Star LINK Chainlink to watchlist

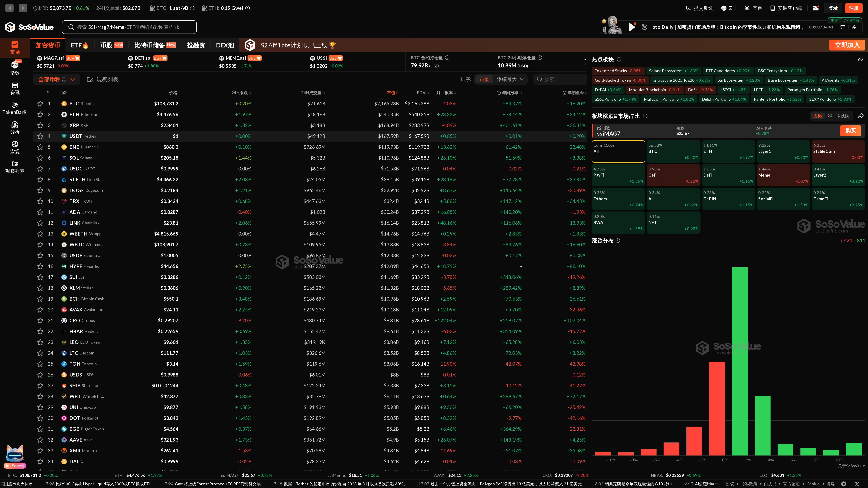coord(40,223)
